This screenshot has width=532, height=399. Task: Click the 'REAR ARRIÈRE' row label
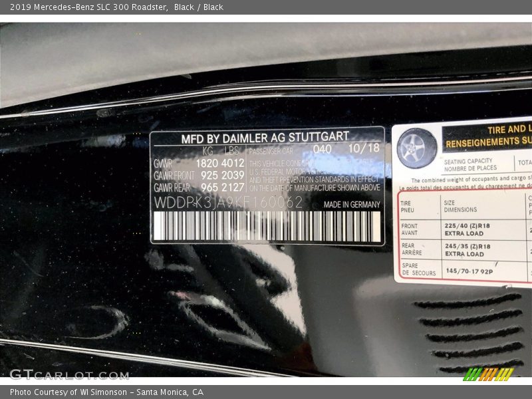[x=412, y=249]
